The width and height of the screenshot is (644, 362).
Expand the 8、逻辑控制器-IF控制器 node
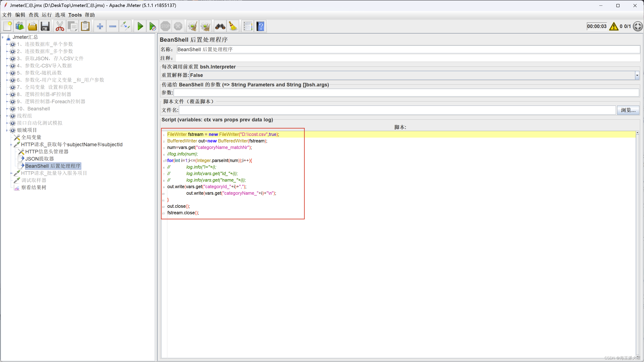7,94
